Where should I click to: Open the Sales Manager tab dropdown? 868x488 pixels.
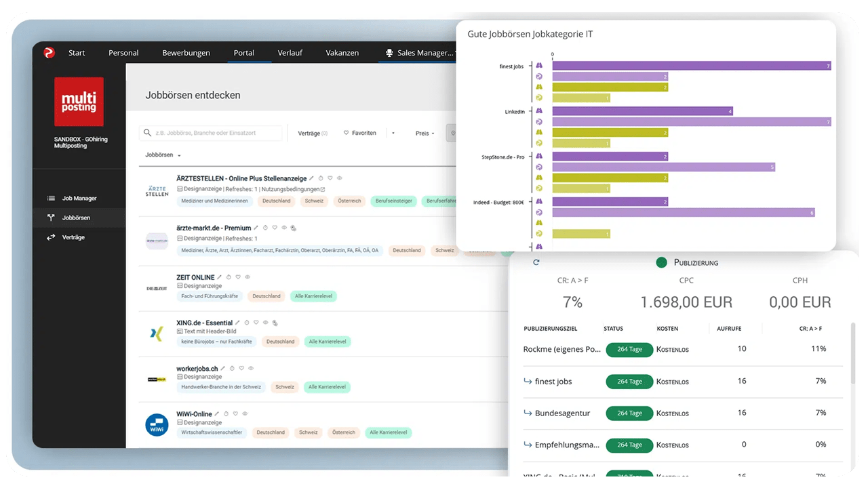(x=420, y=53)
